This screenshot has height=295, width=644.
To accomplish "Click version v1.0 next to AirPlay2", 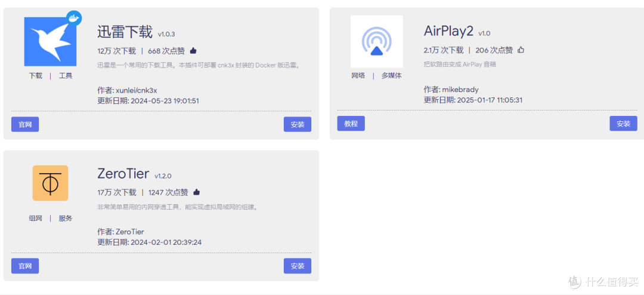I will click(484, 33).
